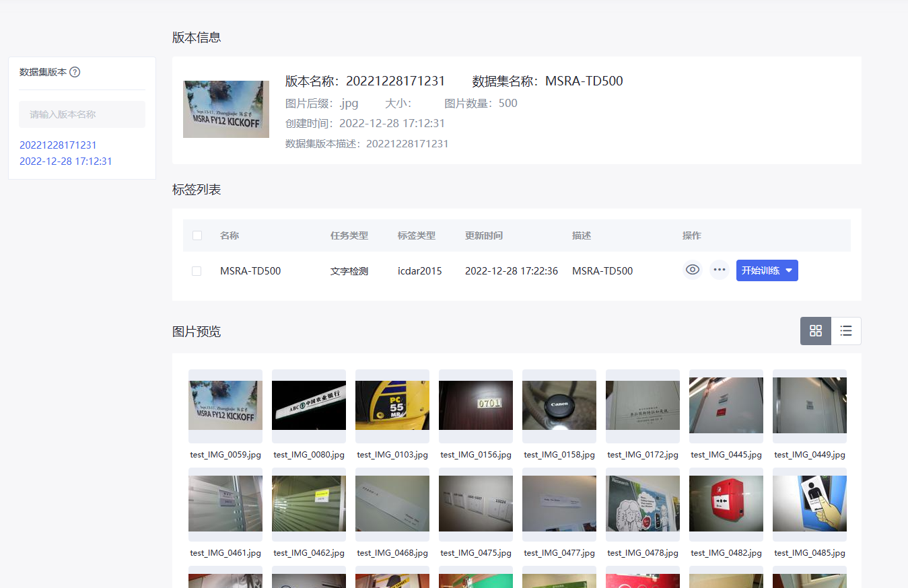Tick the MSRA-TD500 row checkbox

point(197,271)
